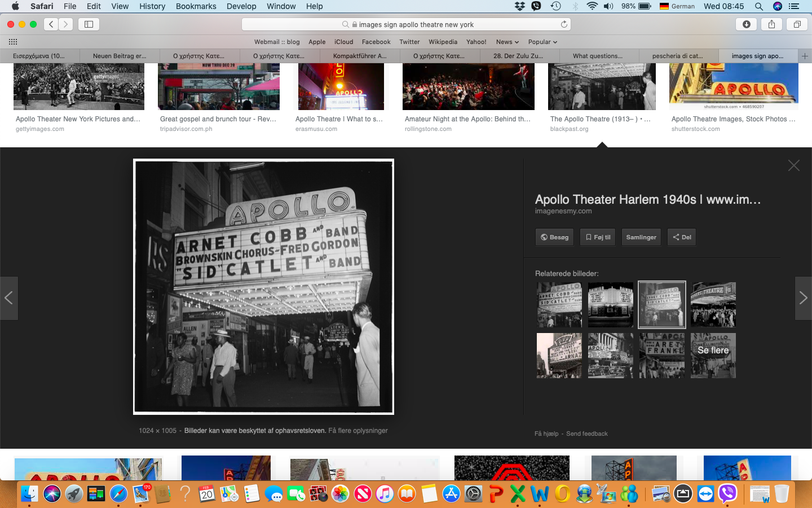
Task: Open the gettyimages.com Apollo result thumbnail
Action: click(79, 86)
